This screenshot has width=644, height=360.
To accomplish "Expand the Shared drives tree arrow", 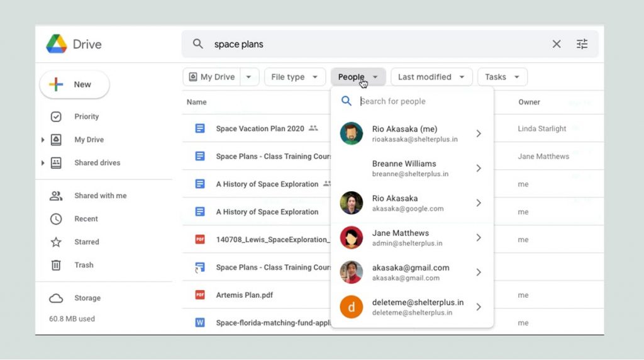I will [x=43, y=163].
